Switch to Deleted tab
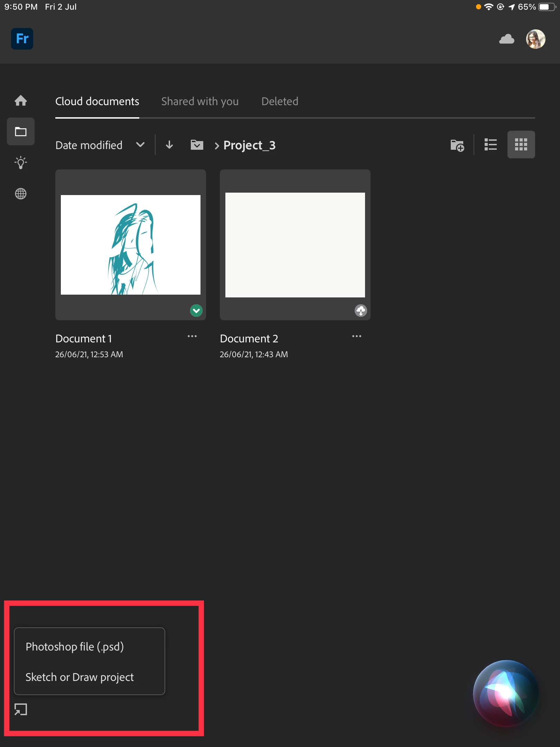 (280, 101)
